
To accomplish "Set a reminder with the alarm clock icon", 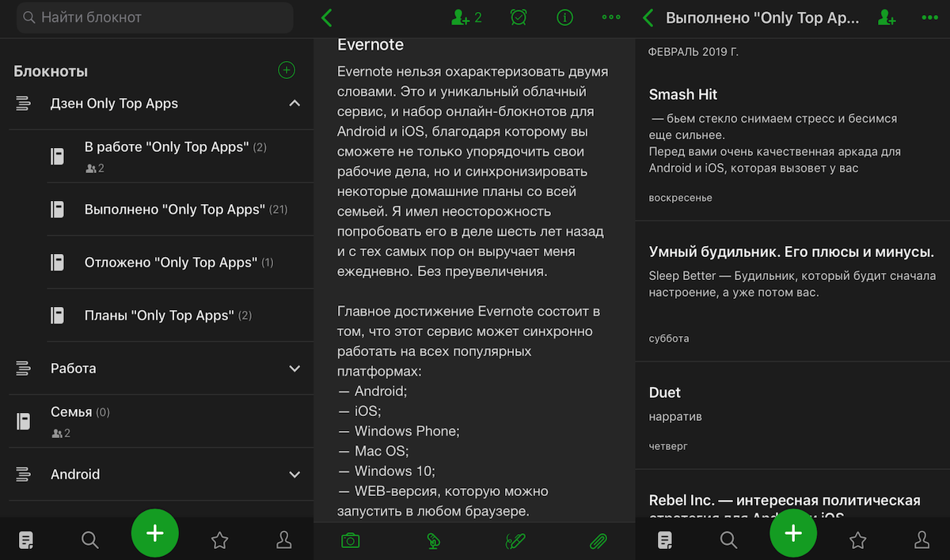I will (519, 17).
